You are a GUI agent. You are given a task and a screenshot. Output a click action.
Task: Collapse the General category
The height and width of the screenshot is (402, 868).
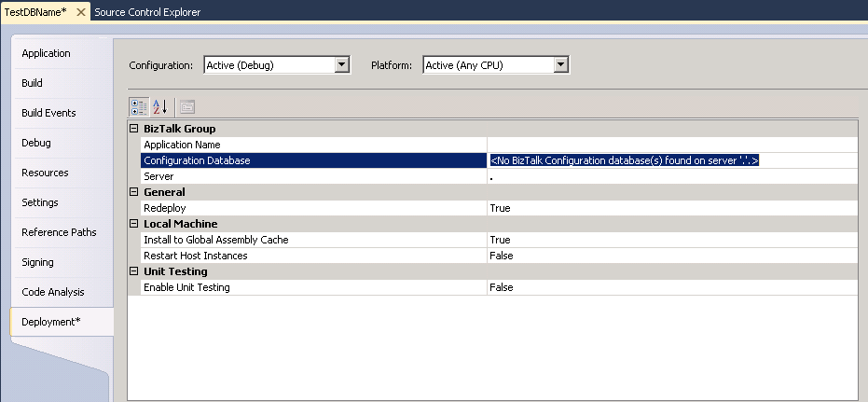(x=133, y=192)
